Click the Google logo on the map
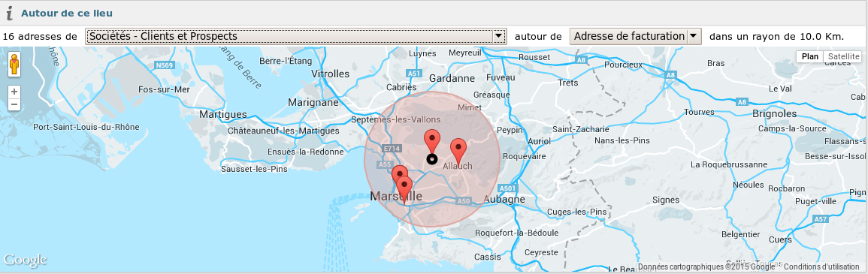The image size is (868, 274). [x=25, y=260]
